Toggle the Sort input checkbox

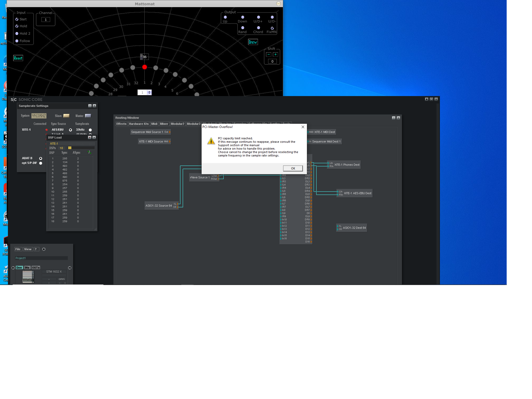[x=17, y=19]
